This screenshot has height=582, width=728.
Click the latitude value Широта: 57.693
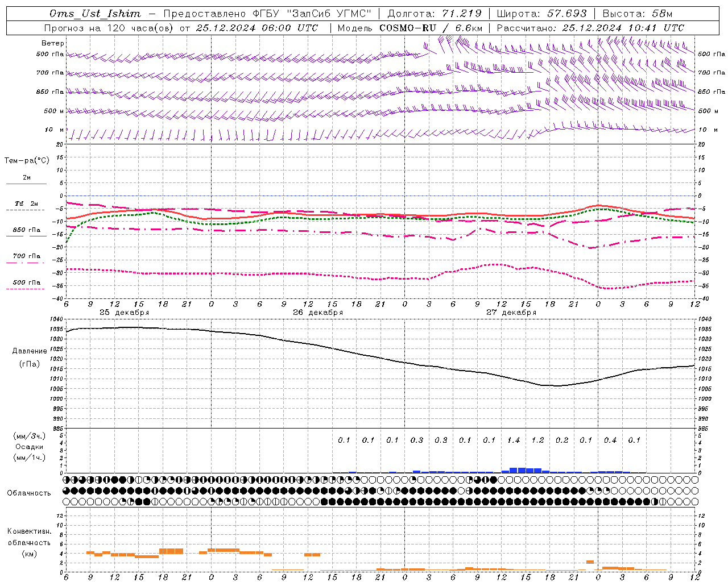pyautogui.click(x=541, y=14)
